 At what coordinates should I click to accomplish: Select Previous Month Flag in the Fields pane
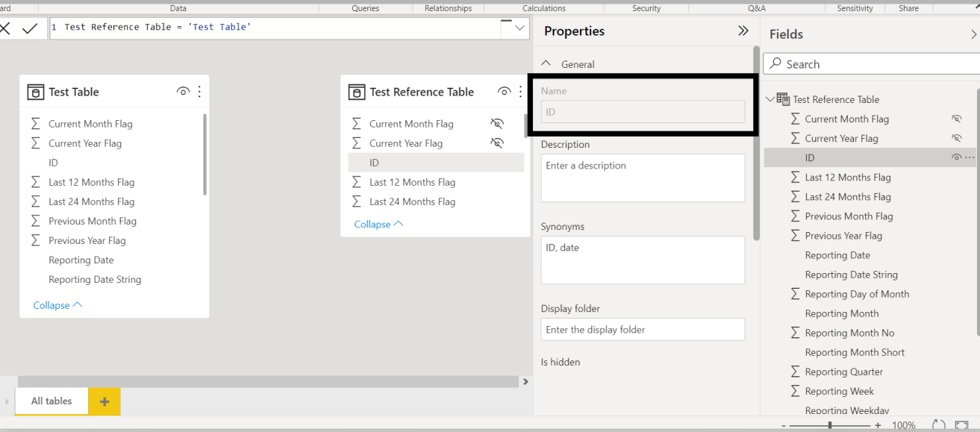click(849, 216)
